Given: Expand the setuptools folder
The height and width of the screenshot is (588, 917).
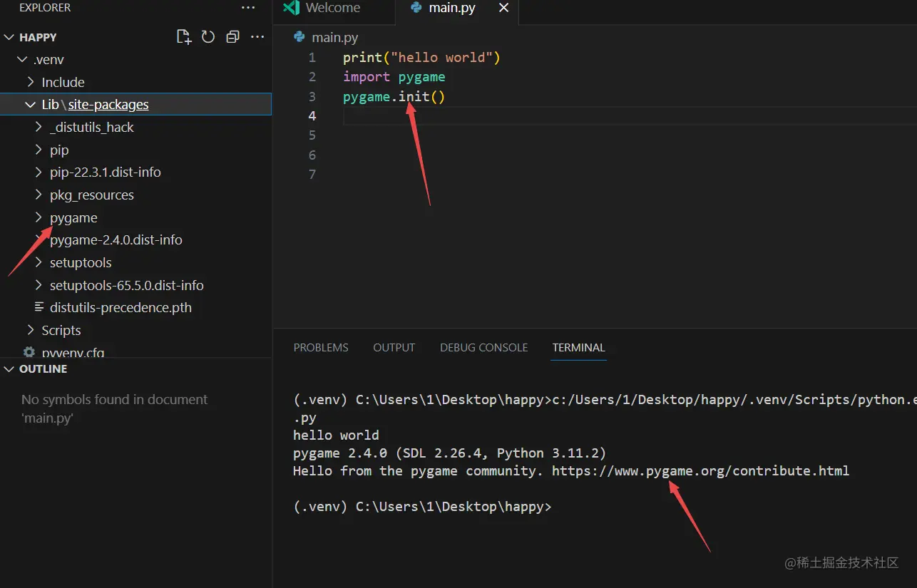Looking at the screenshot, I should 39,263.
